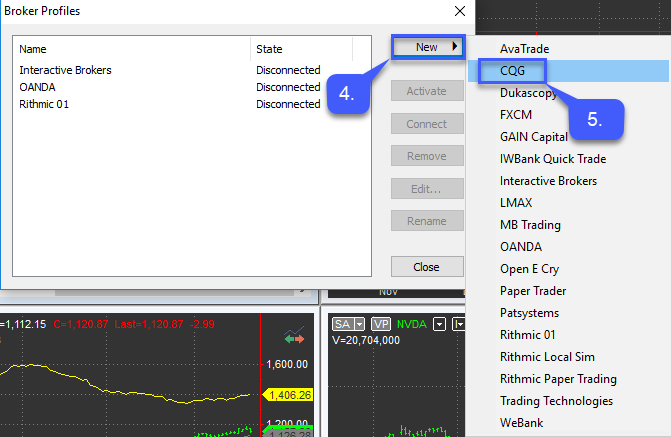671x437 pixels.
Task: Choose AvaTrade from the broker menu
Action: (x=524, y=48)
